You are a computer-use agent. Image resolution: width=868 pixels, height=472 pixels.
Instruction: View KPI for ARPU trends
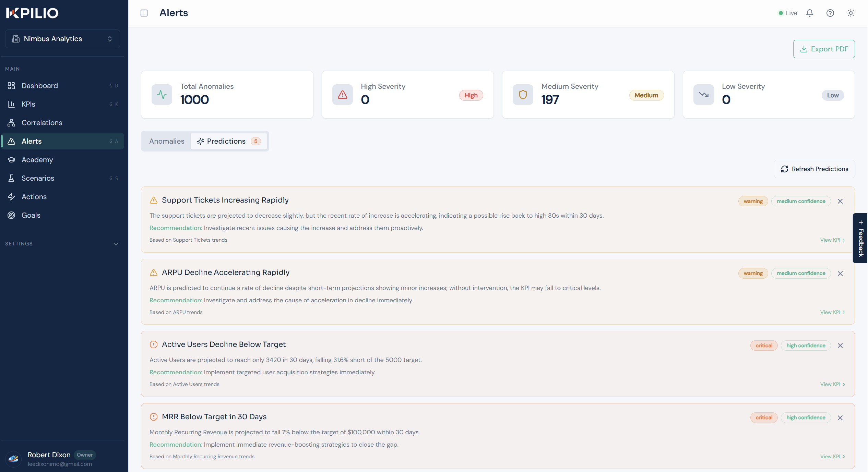[x=833, y=312]
